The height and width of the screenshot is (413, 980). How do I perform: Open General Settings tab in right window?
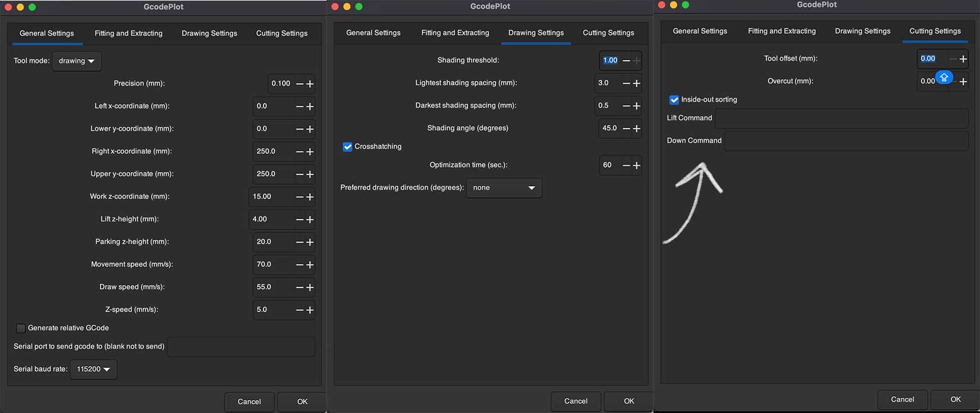700,31
